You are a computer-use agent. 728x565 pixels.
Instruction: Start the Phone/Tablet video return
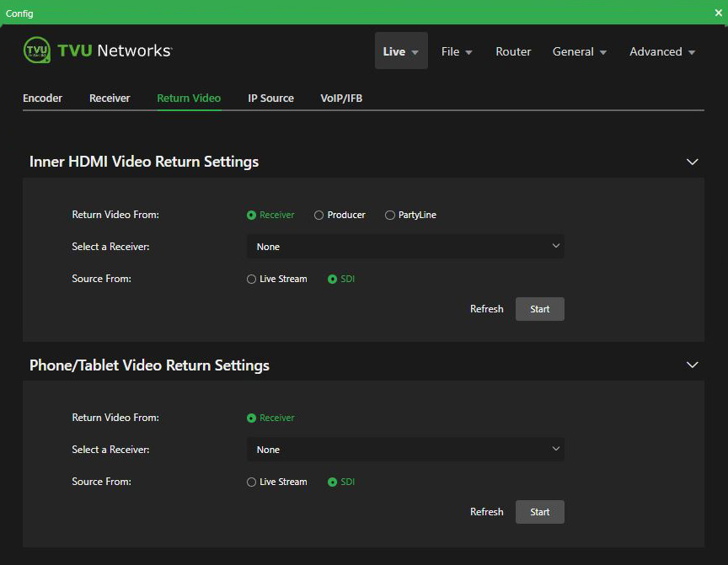pos(539,512)
